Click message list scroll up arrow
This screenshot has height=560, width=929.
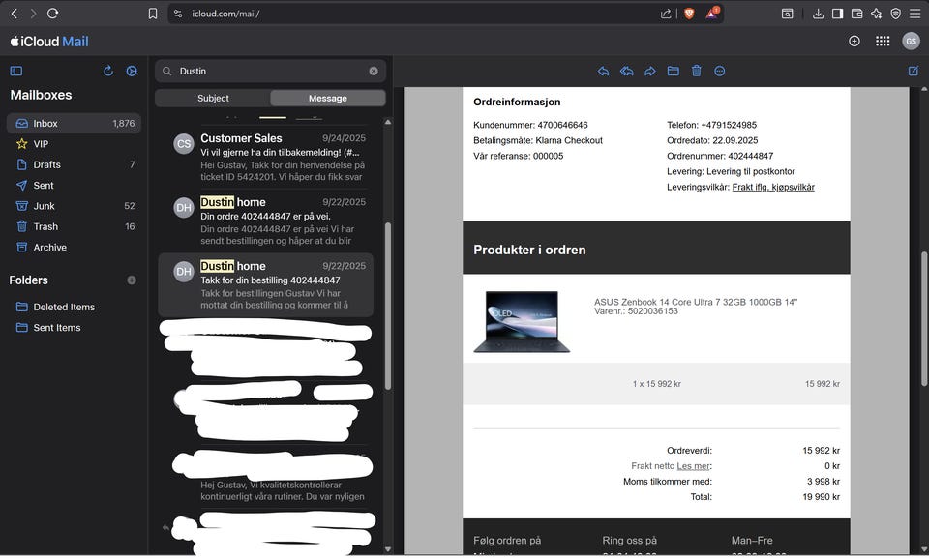click(x=388, y=122)
